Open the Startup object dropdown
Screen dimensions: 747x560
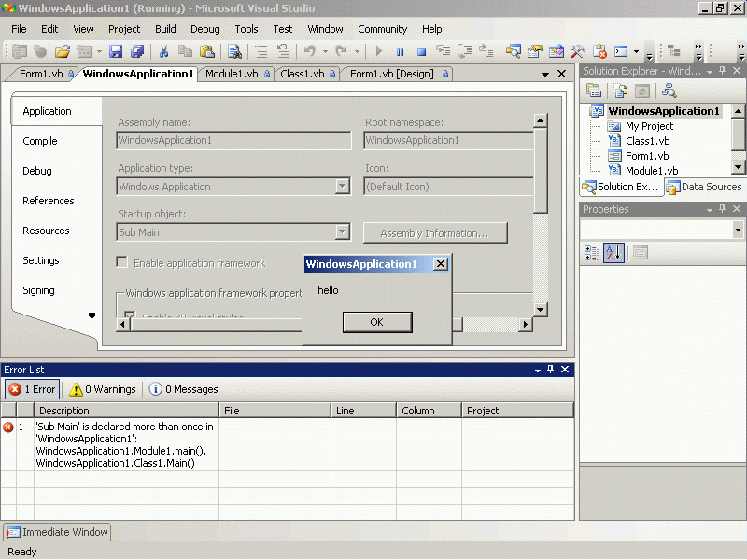(342, 232)
